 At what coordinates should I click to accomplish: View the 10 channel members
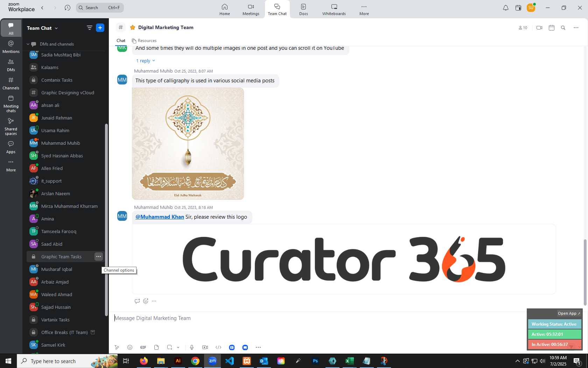coord(523,28)
